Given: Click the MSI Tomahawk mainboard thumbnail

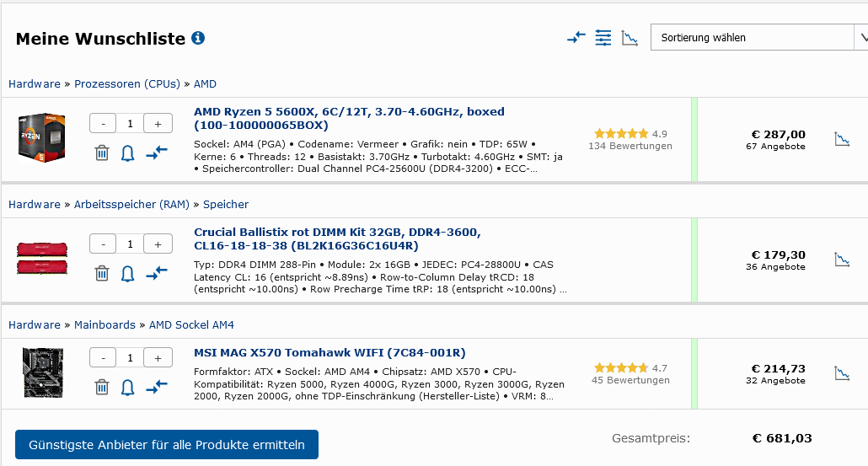Looking at the screenshot, I should pos(42,372).
